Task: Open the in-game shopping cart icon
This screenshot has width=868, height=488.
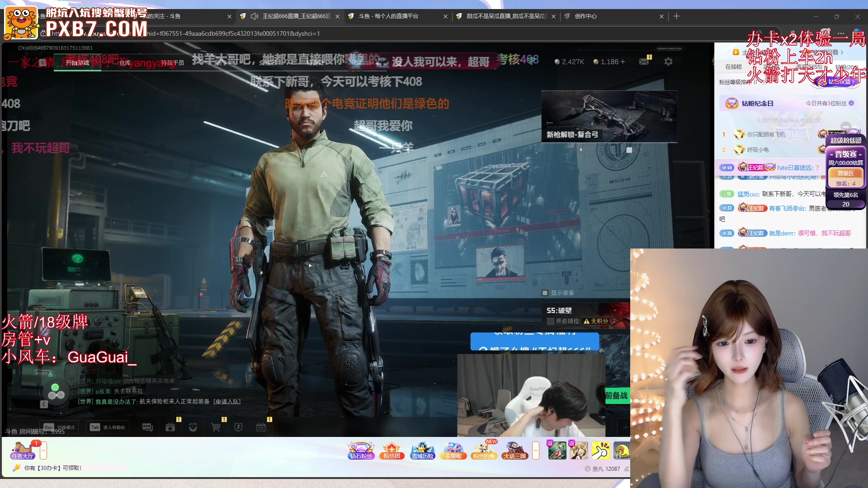Action: pos(216,427)
